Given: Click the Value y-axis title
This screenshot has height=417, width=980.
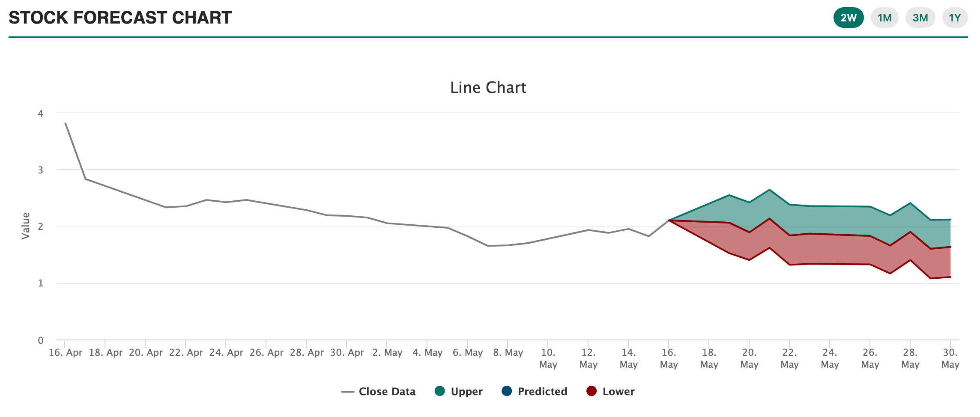Looking at the screenshot, I should point(26,226).
